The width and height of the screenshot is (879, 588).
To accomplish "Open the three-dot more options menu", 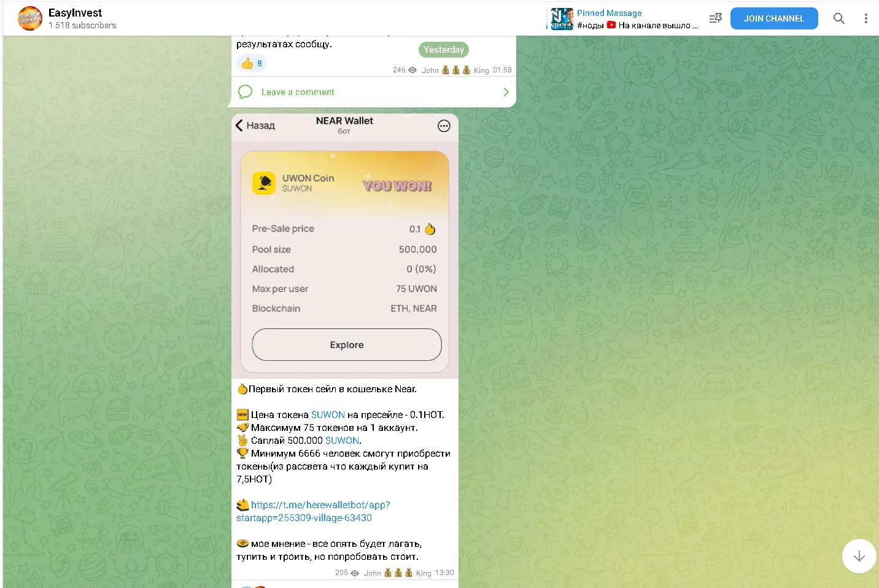I will (x=866, y=18).
